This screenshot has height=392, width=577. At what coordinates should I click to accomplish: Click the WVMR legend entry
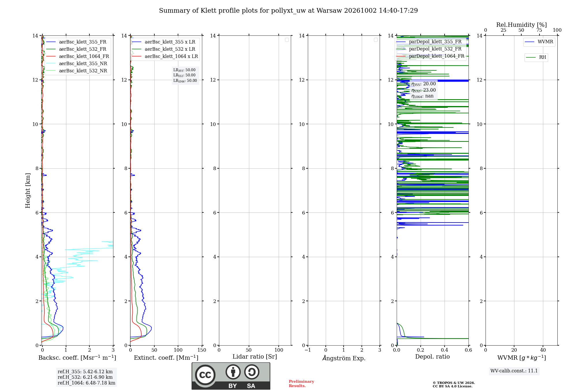[539, 42]
